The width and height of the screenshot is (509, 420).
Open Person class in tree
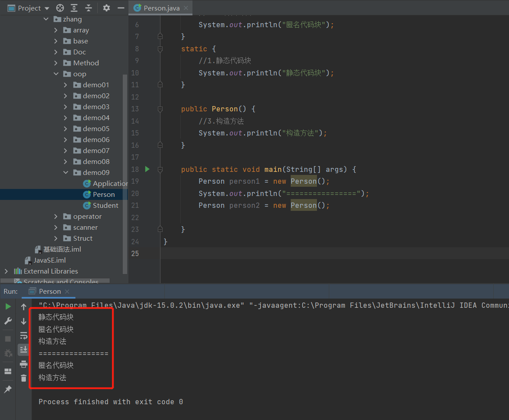tap(100, 194)
